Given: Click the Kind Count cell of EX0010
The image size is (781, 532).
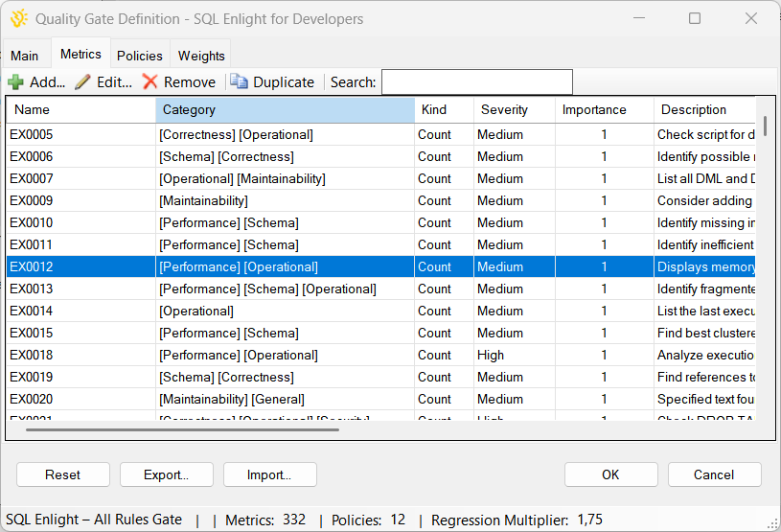Looking at the screenshot, I should tap(444, 222).
